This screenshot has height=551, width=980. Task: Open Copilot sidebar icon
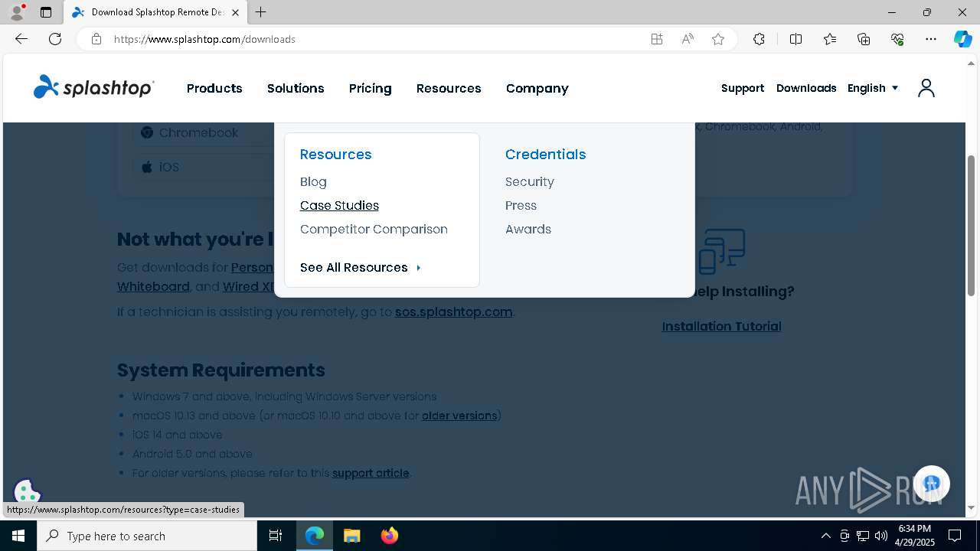pyautogui.click(x=962, y=39)
